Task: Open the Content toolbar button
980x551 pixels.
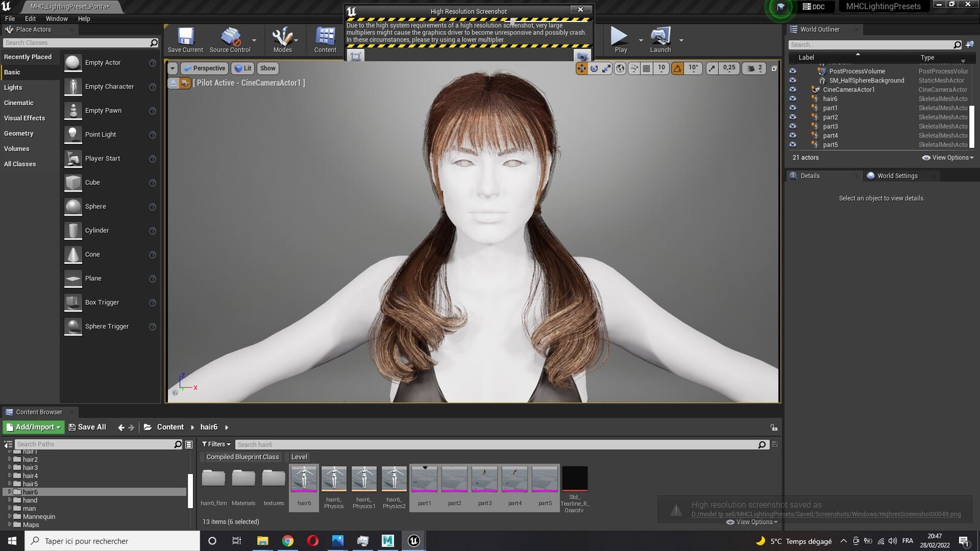Action: [325, 40]
